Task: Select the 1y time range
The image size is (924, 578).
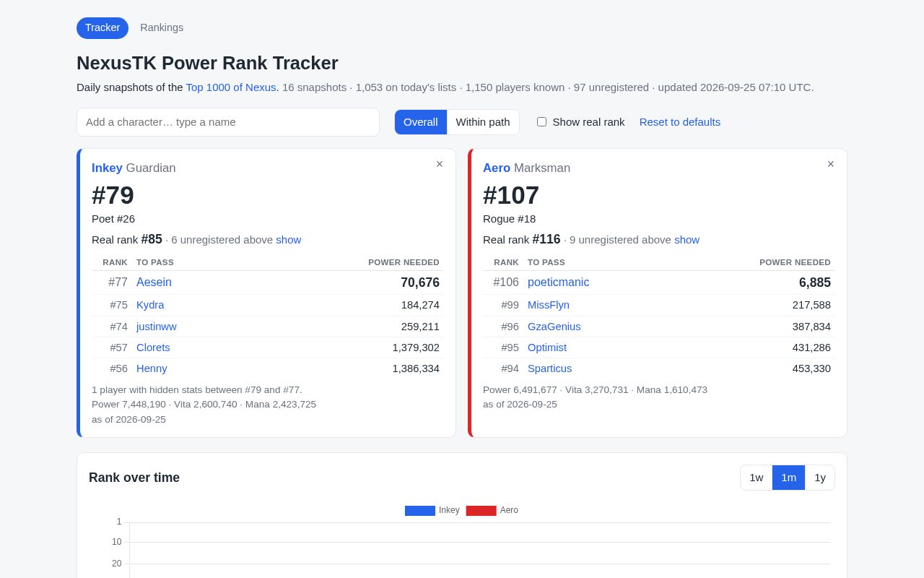Action: click(x=820, y=478)
